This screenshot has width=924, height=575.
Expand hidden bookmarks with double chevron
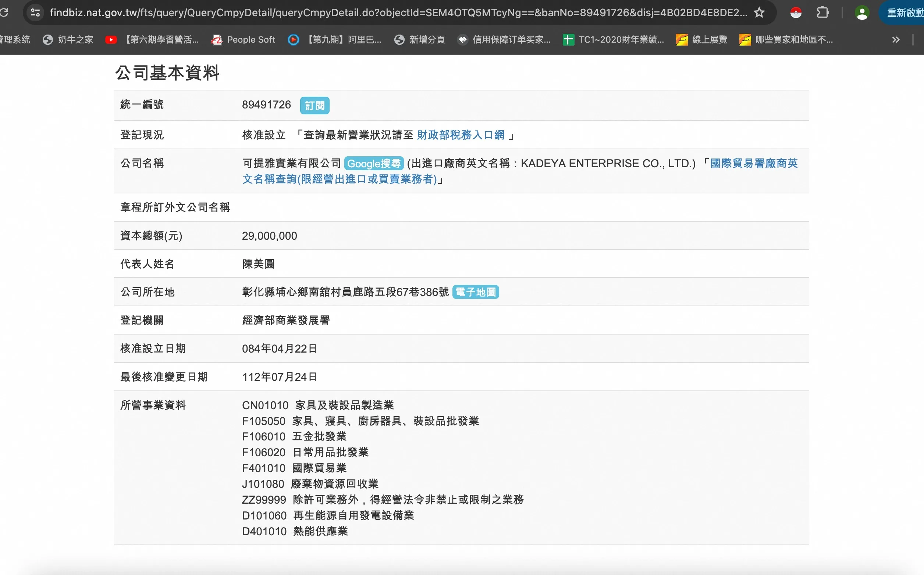click(895, 40)
